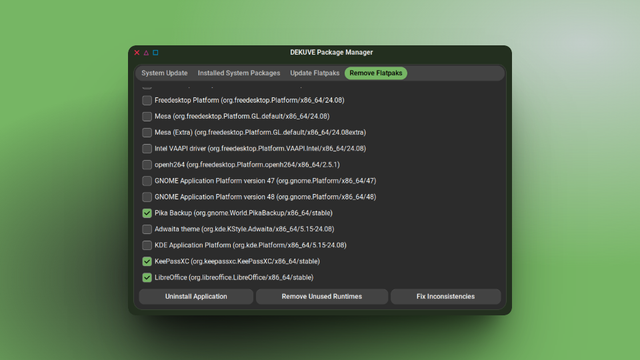640x360 pixels.
Task: Click the openh264 package label
Action: [x=247, y=164]
